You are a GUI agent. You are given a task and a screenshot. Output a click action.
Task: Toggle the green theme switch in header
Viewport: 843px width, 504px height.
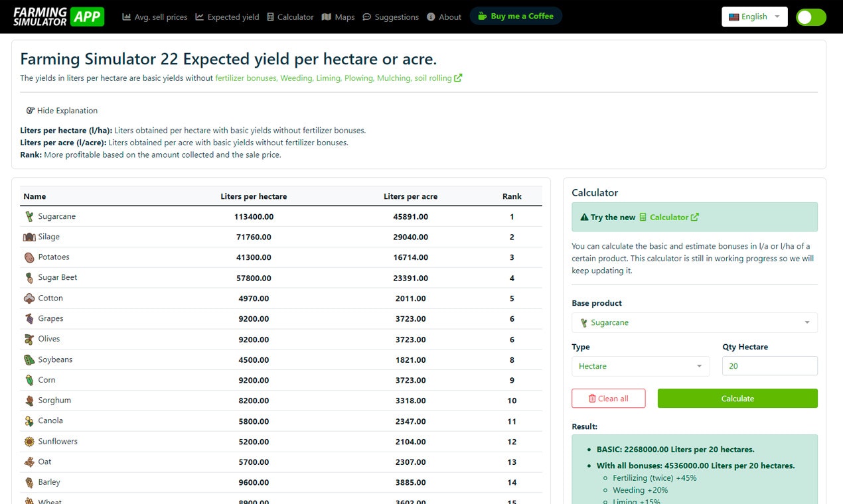(810, 17)
